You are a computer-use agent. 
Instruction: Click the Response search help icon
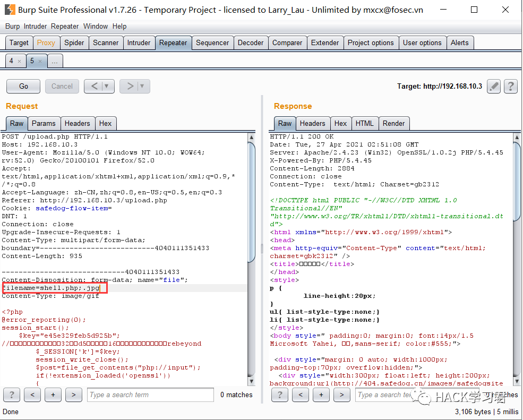(280, 395)
